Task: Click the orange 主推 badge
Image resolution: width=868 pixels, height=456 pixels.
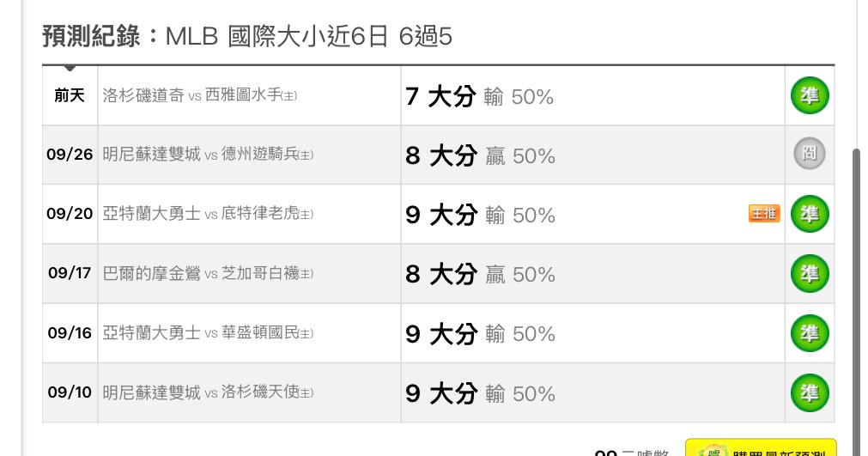Action: click(x=764, y=214)
